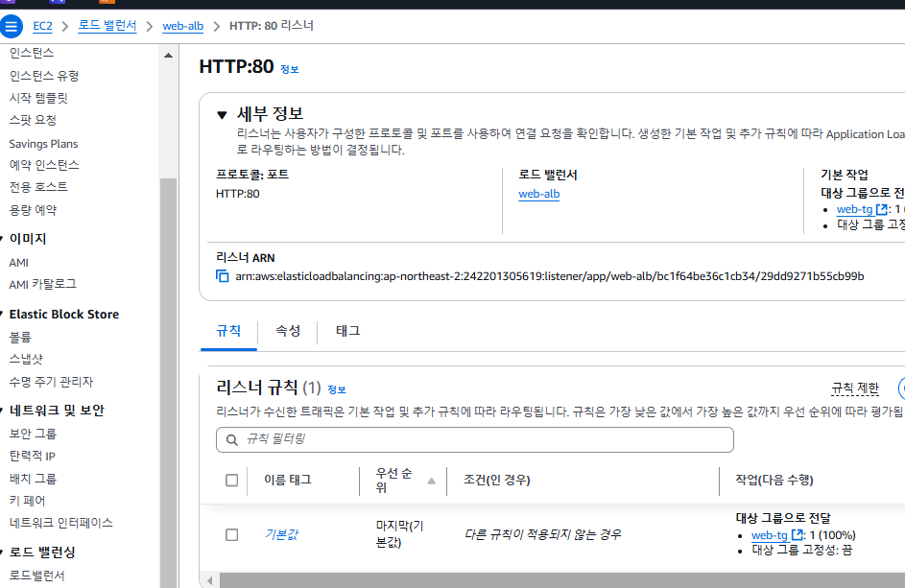Click 작업(다음 수행) column header
905x588 pixels.
774,481
